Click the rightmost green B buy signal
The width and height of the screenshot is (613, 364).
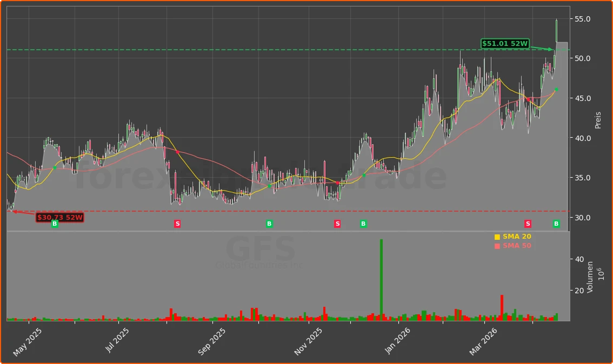(x=556, y=224)
